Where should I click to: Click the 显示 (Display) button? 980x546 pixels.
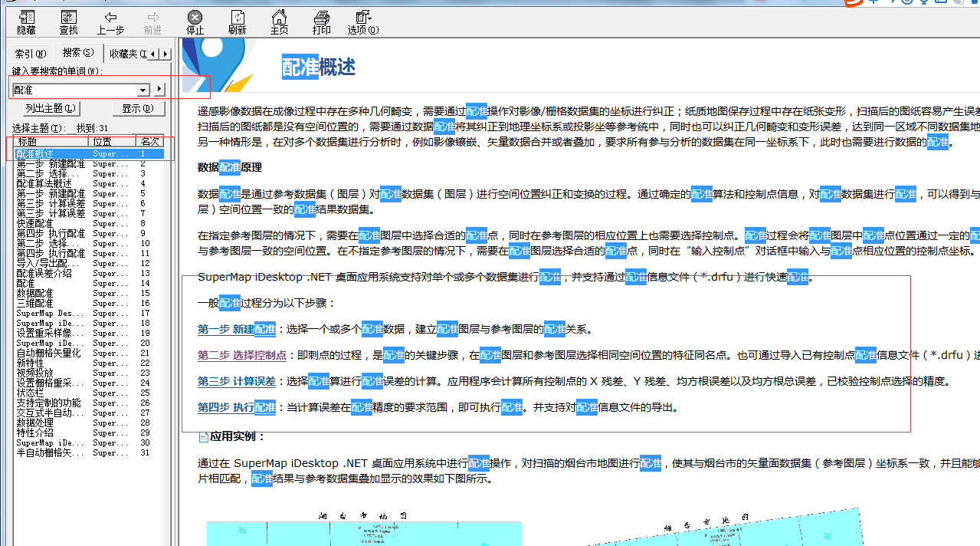point(138,109)
